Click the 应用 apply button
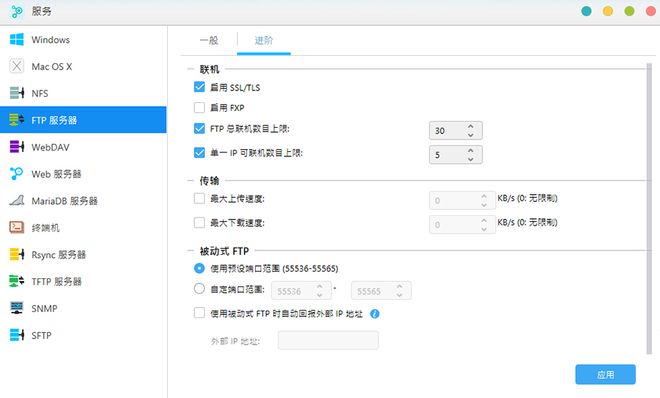660x398 pixels. pos(605,374)
